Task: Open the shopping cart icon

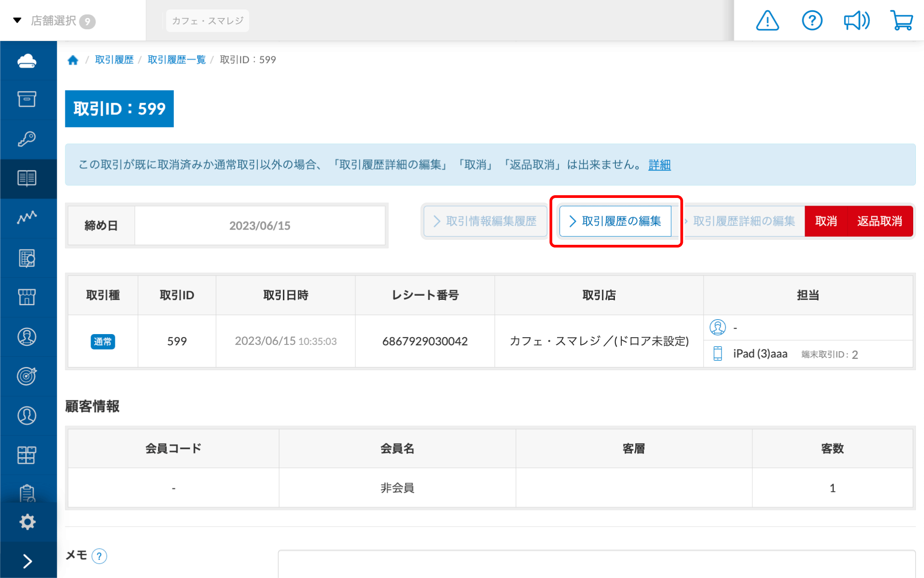Action: pos(901,21)
